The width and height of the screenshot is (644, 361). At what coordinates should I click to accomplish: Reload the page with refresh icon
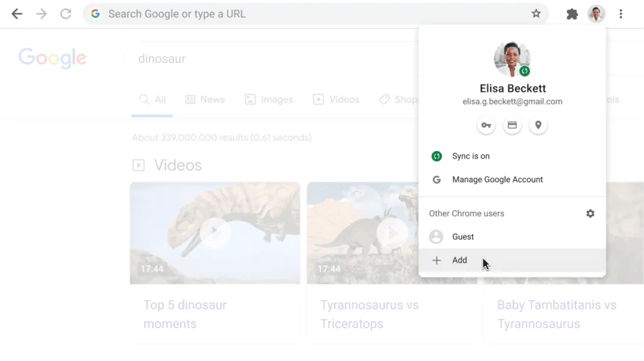(66, 14)
